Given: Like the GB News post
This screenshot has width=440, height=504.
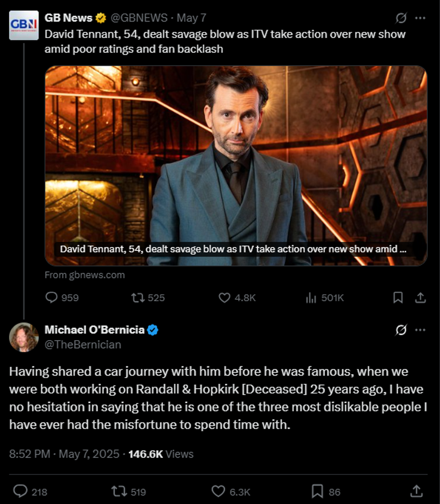Looking at the screenshot, I should pyautogui.click(x=224, y=298).
